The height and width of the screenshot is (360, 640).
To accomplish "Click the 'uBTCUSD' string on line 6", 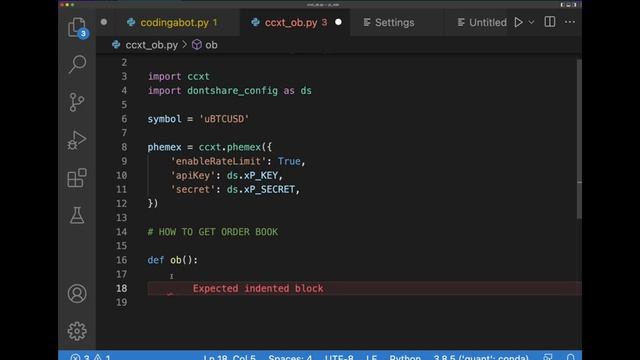I will [x=224, y=119].
